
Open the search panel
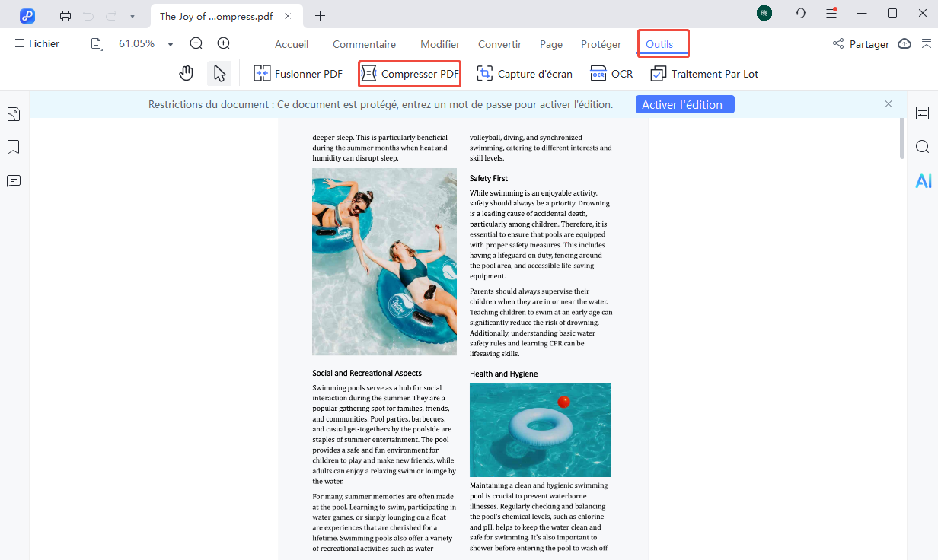[x=922, y=147]
